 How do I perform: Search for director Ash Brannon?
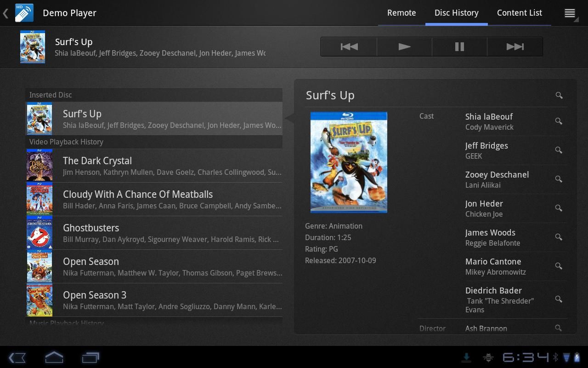click(558, 328)
